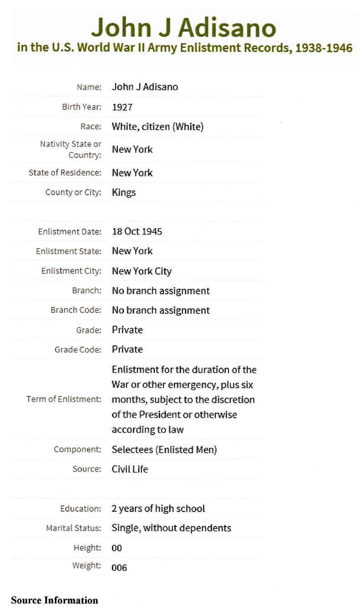The width and height of the screenshot is (364, 615).
Task: Select the County value Kings
Action: click(124, 192)
